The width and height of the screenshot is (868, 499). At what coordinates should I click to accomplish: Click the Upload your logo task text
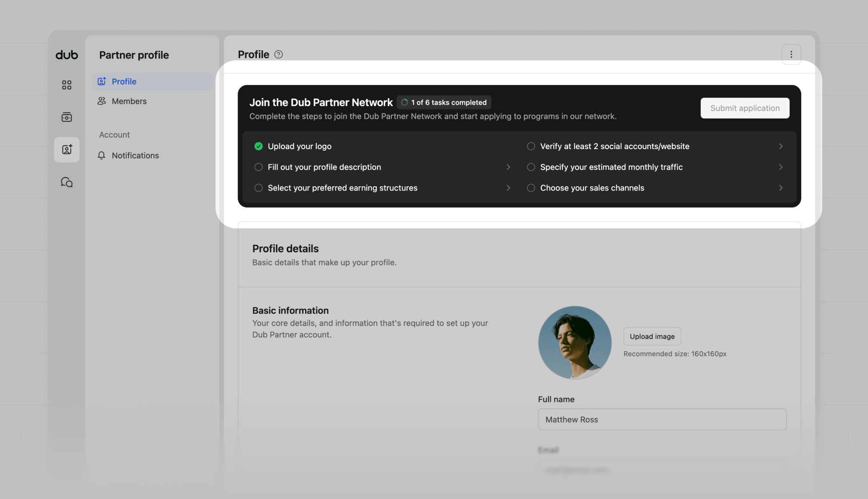[300, 147]
